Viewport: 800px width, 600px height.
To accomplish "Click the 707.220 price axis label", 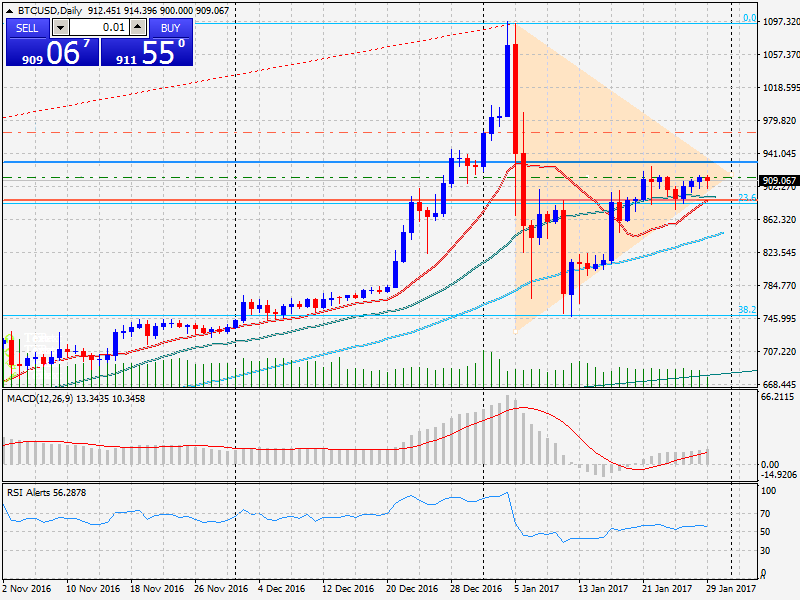I will [x=779, y=352].
